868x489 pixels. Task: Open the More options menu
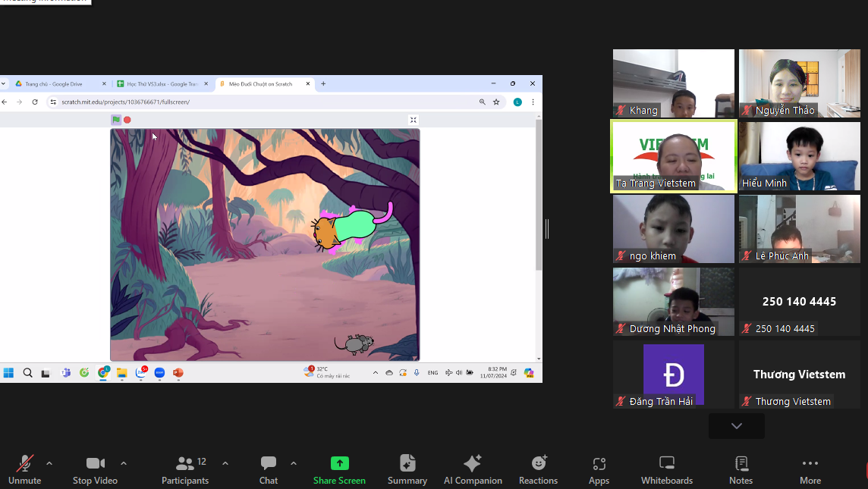810,469
